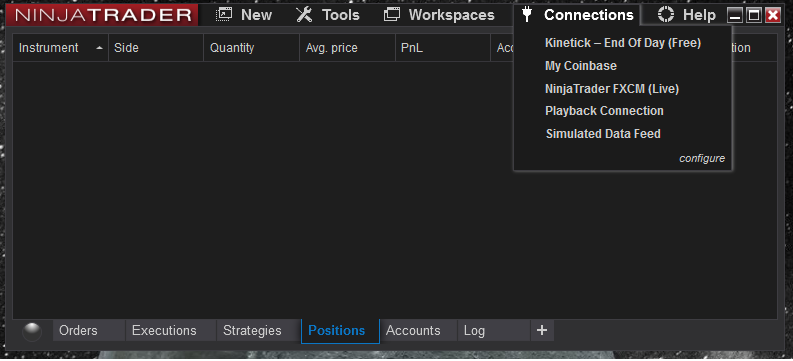Click the New window icon

[224, 15]
